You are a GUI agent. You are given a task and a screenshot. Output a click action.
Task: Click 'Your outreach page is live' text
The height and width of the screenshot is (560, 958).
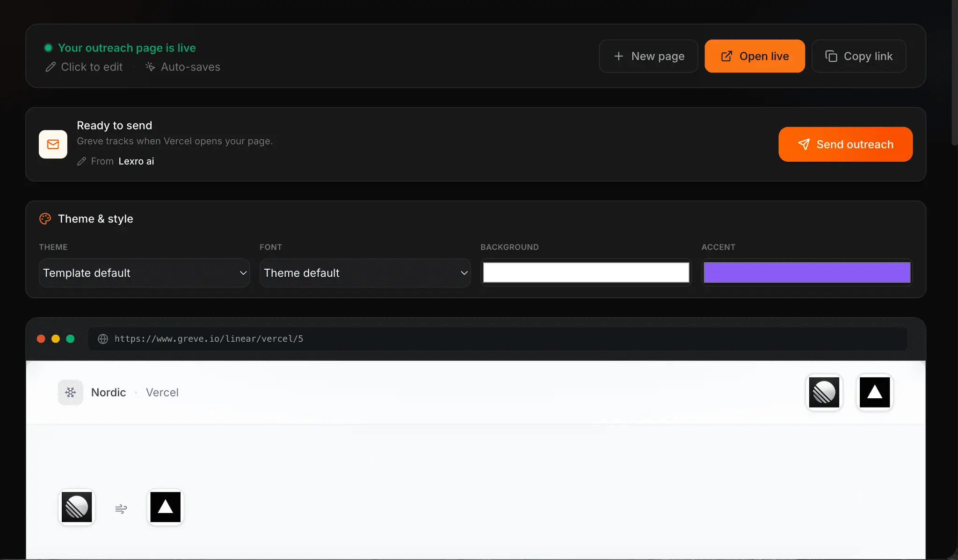pos(127,48)
